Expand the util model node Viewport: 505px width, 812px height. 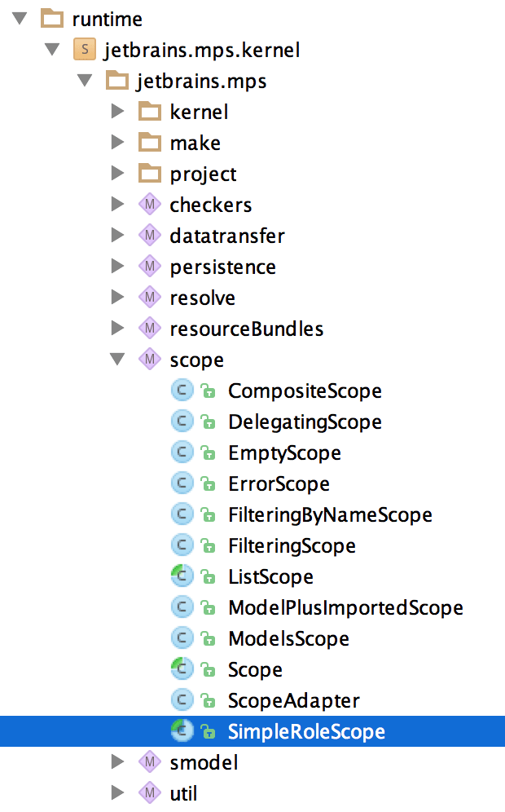(x=117, y=793)
